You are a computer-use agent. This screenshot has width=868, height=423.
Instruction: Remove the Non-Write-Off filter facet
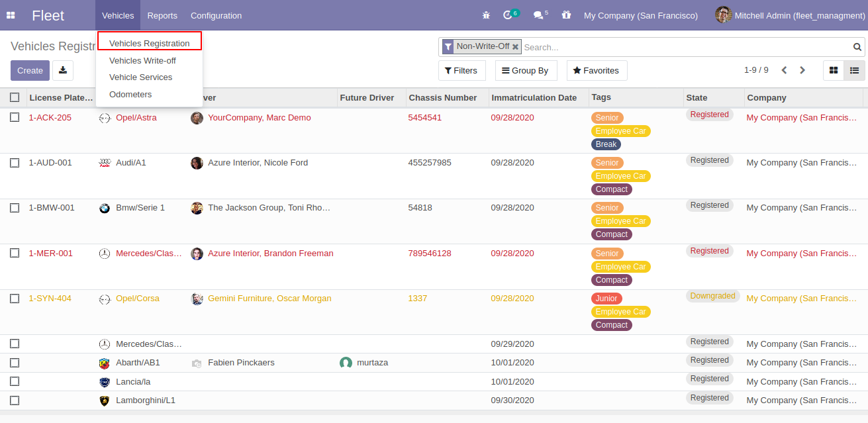coord(515,47)
